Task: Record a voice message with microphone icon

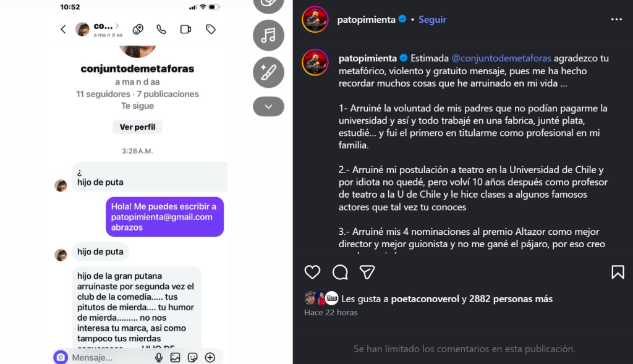Action: pos(159,357)
